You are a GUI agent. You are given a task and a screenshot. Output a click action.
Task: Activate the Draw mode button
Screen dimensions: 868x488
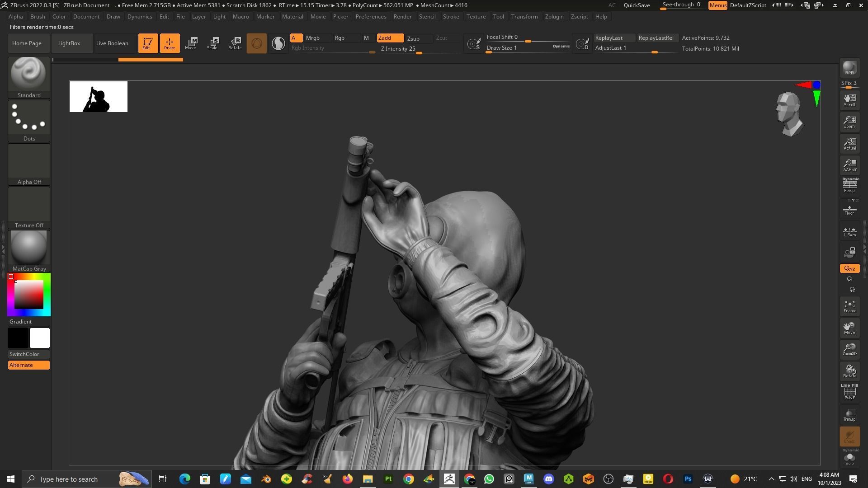pos(170,43)
